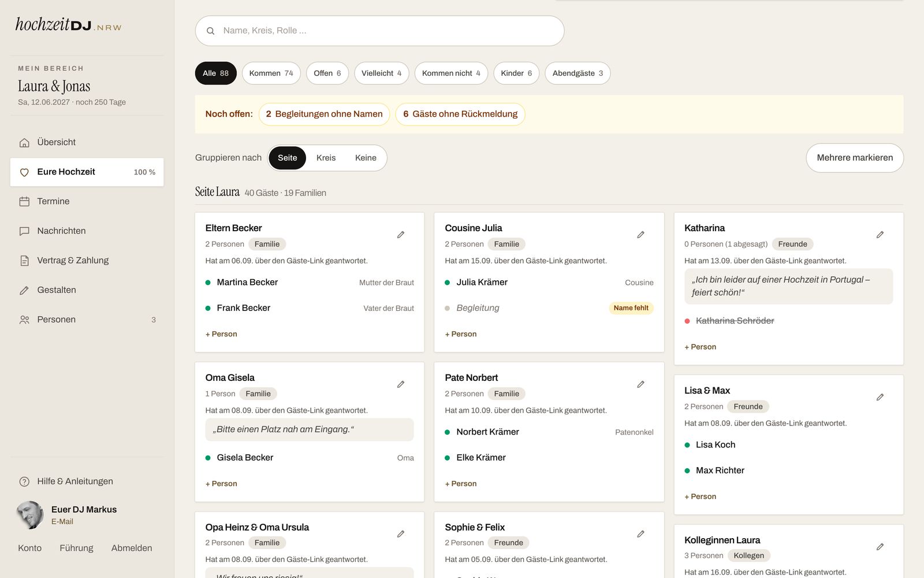Click the Übersicht home icon
924x578 pixels.
24,143
